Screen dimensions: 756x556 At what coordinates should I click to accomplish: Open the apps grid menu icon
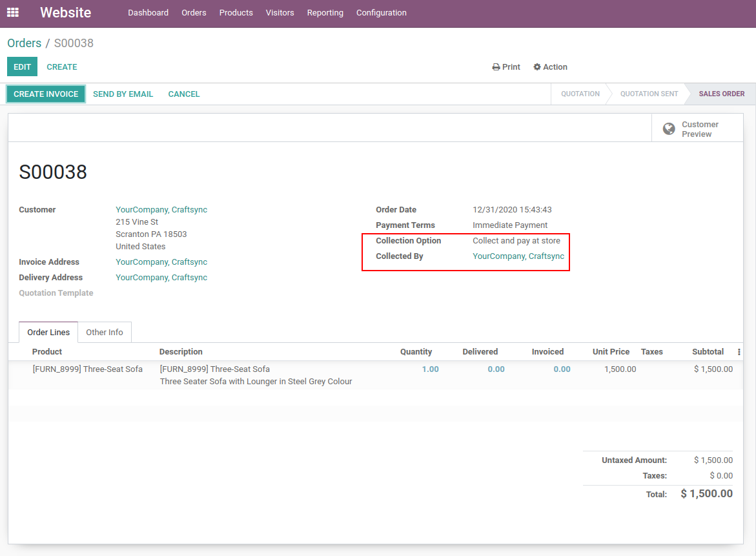point(13,13)
